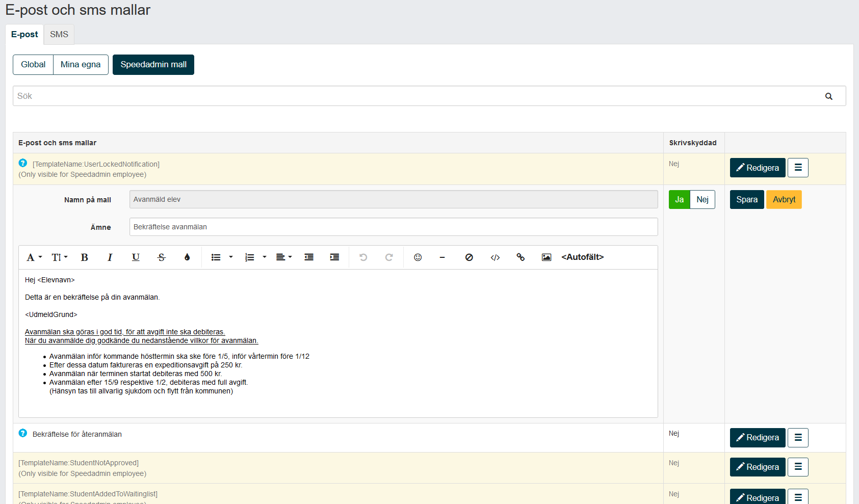859x504 pixels.
Task: Toggle bold formatting
Action: (x=85, y=257)
